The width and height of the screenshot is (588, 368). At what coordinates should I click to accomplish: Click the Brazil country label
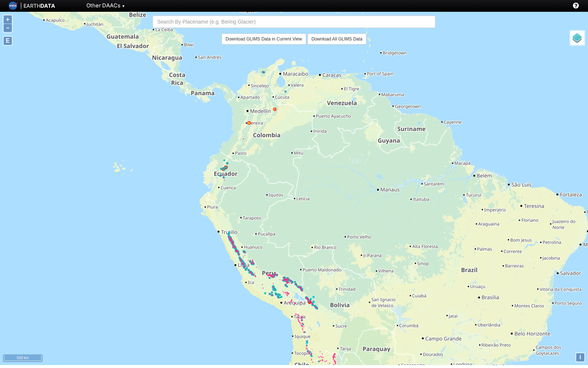pos(469,270)
